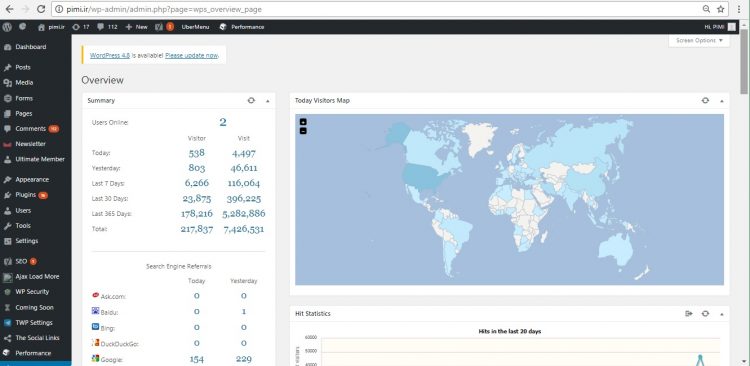Click the Baidu search engine row label
This screenshot has height=366, width=750.
pyautogui.click(x=109, y=312)
